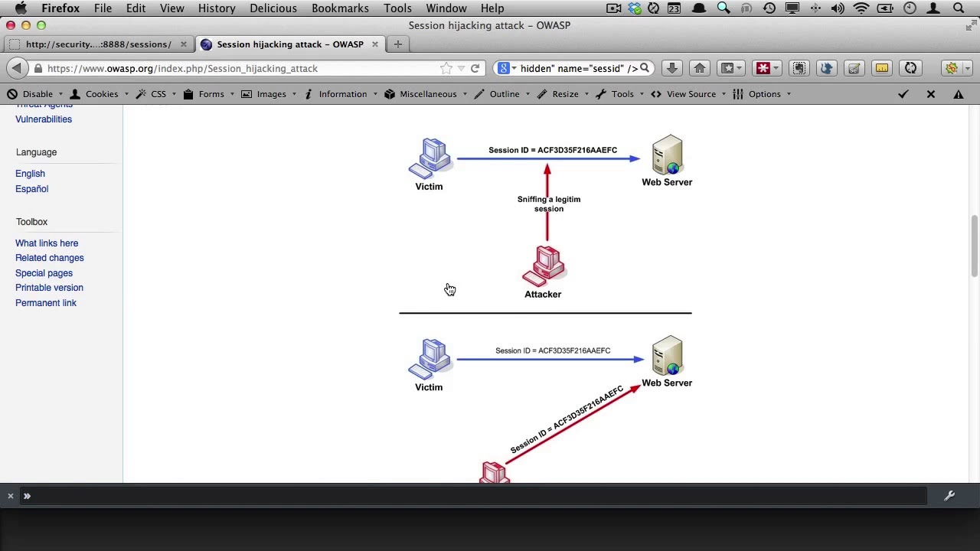Viewport: 980px width, 551px height.
Task: Open the What links here link
Action: [47, 243]
